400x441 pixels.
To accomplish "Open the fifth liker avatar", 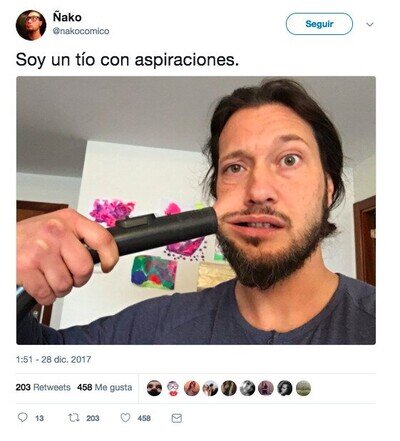I will click(x=229, y=388).
